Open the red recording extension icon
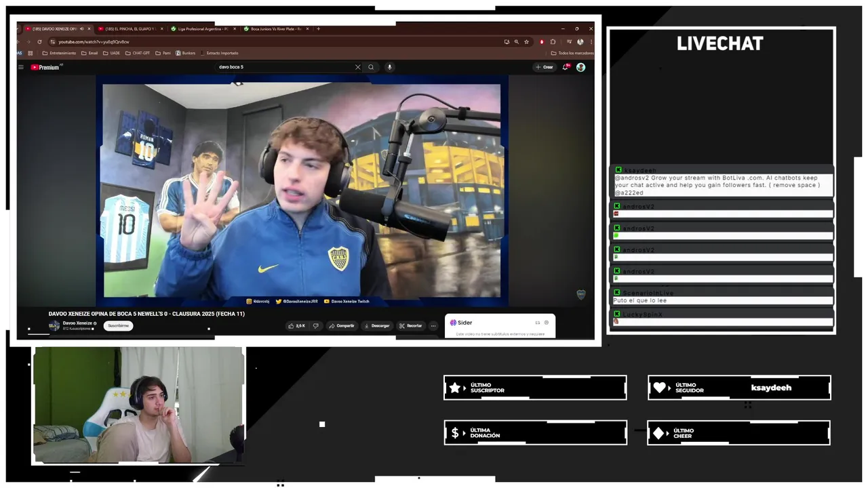The height and width of the screenshot is (488, 868). point(541,42)
